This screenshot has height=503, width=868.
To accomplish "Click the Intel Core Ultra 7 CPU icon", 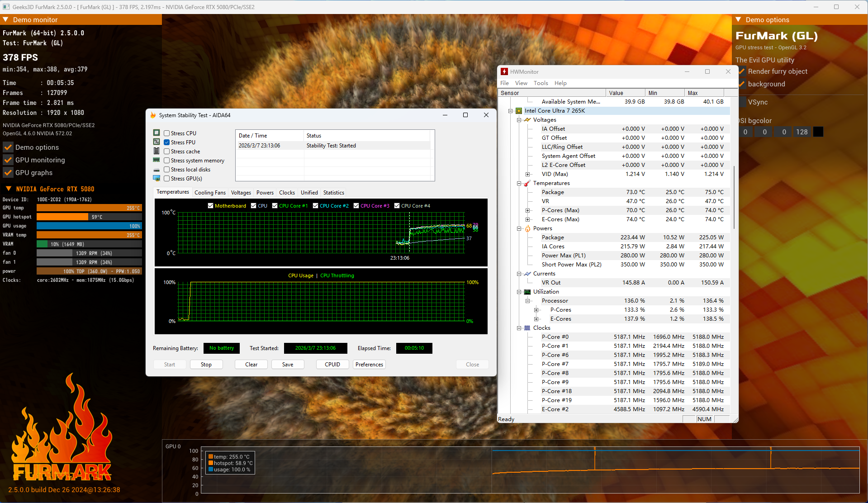I will [x=519, y=111].
